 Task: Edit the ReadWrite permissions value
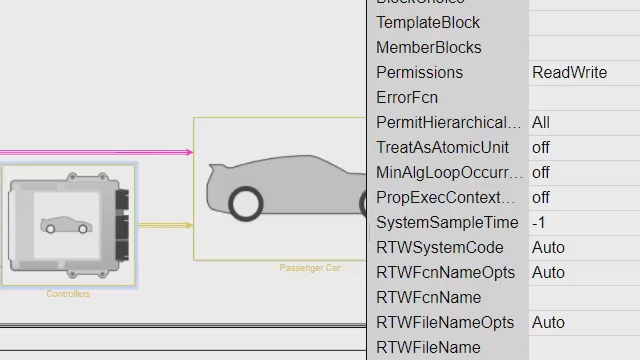coord(569,73)
